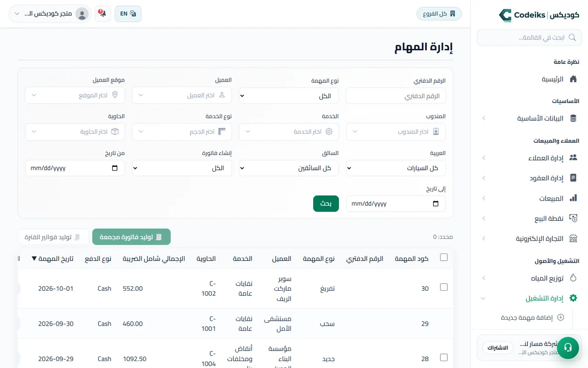
Task: Open the اختر الحجم dropdown
Action: click(x=182, y=132)
